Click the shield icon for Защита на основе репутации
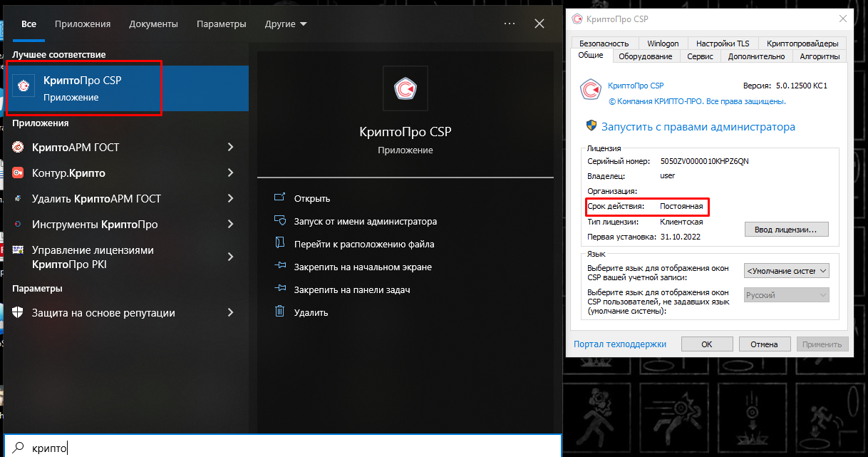The image size is (868, 457). [x=18, y=313]
